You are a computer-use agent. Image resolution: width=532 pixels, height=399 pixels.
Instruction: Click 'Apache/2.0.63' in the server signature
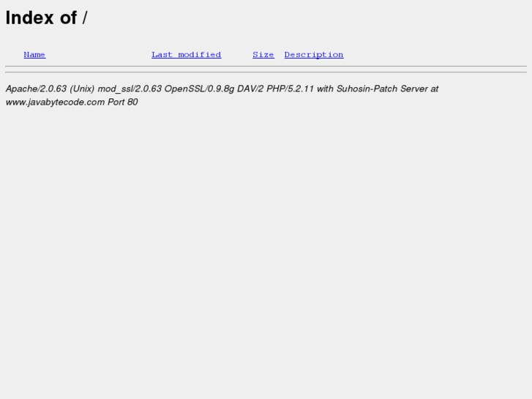point(36,89)
